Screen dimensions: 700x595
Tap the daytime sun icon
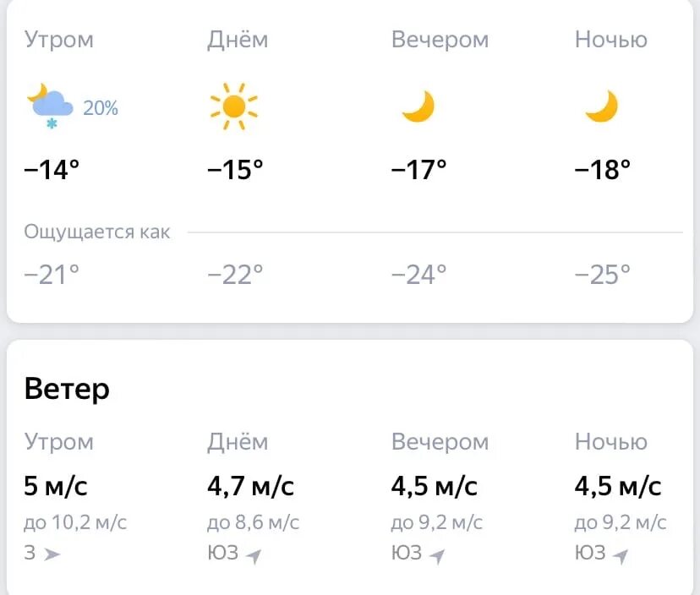pyautogui.click(x=234, y=106)
